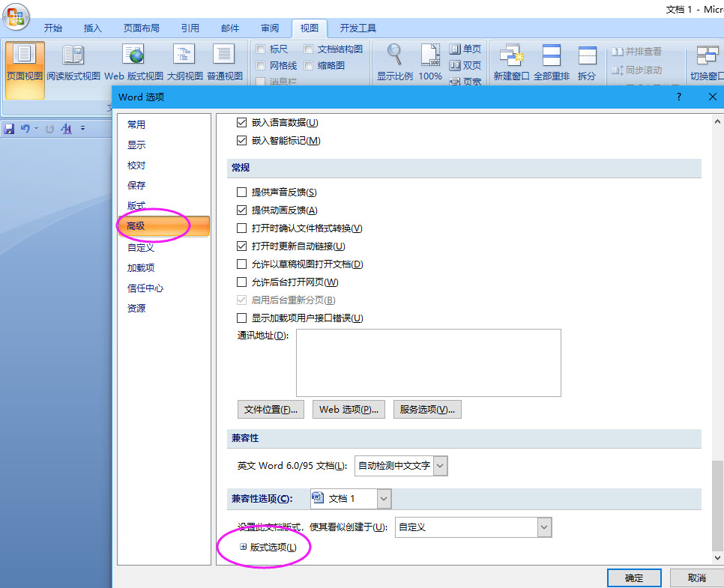This screenshot has width=724, height=588.
Task: Select 信任中心 in the options sidebar
Action: click(x=145, y=288)
